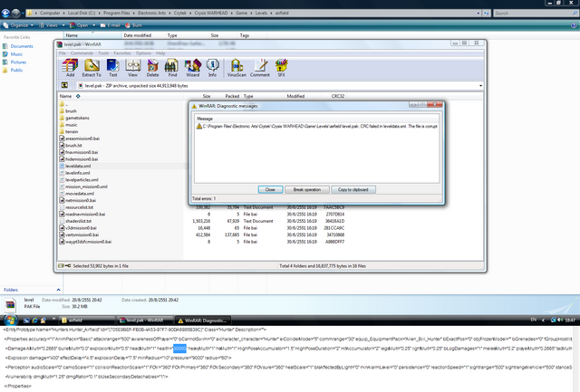Select vertsmission0.bai file
Image resolution: width=580 pixels, height=392 pixels.
tap(82, 234)
